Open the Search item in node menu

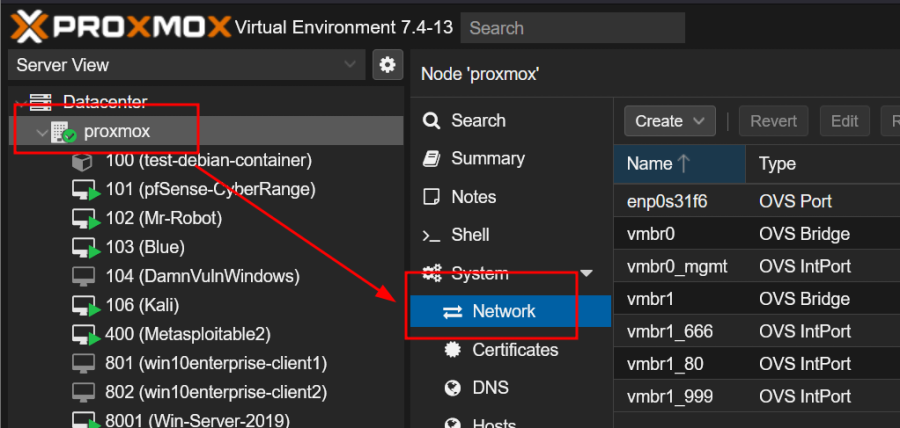pyautogui.click(x=477, y=121)
